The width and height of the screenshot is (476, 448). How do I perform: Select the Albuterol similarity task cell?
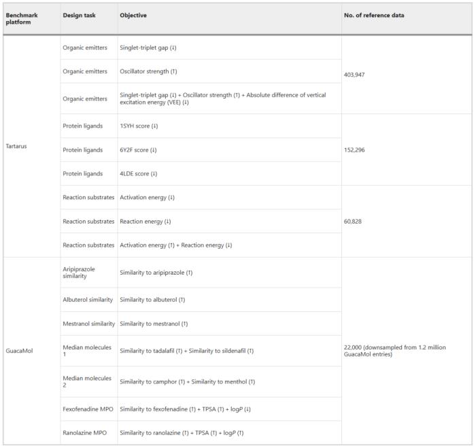point(88,300)
